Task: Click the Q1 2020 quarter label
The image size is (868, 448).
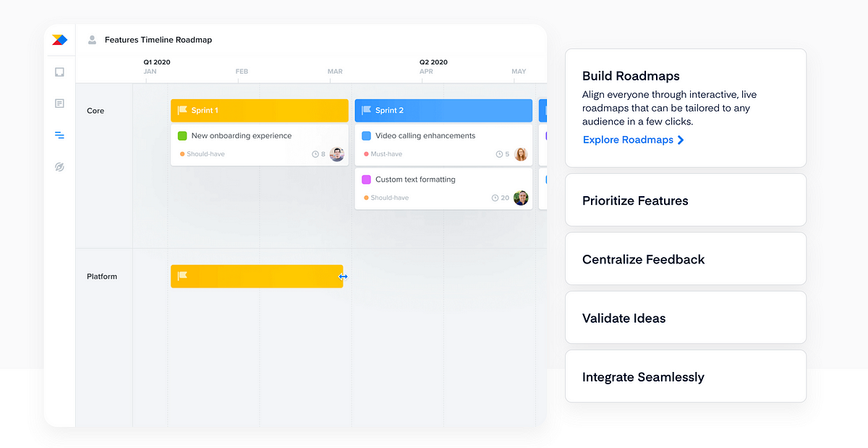Action: pyautogui.click(x=157, y=62)
